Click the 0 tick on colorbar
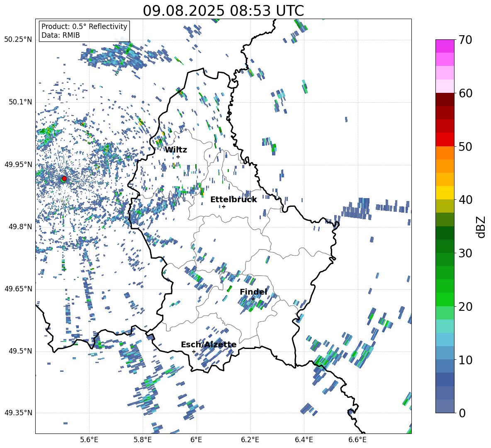This screenshot has height=448, width=491. point(462,413)
